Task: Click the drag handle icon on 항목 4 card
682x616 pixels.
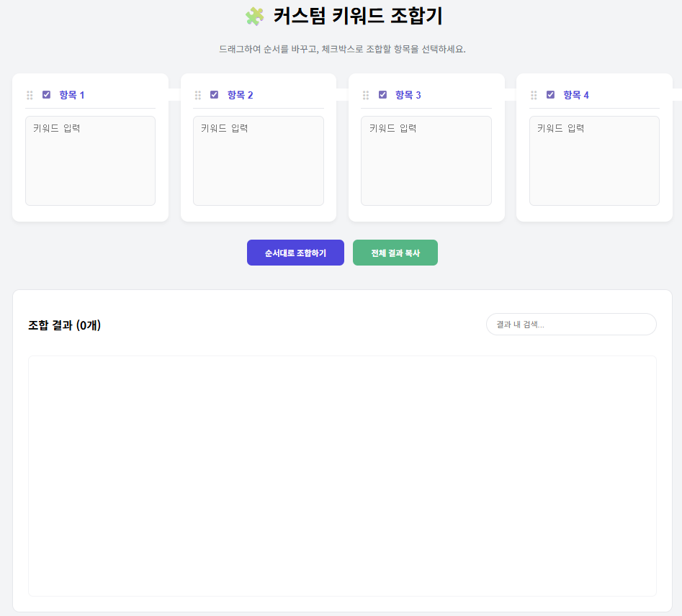Action: point(534,94)
